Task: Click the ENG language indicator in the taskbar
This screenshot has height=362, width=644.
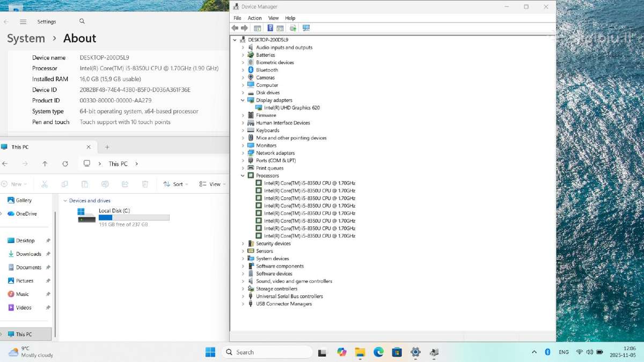Action: click(564, 352)
